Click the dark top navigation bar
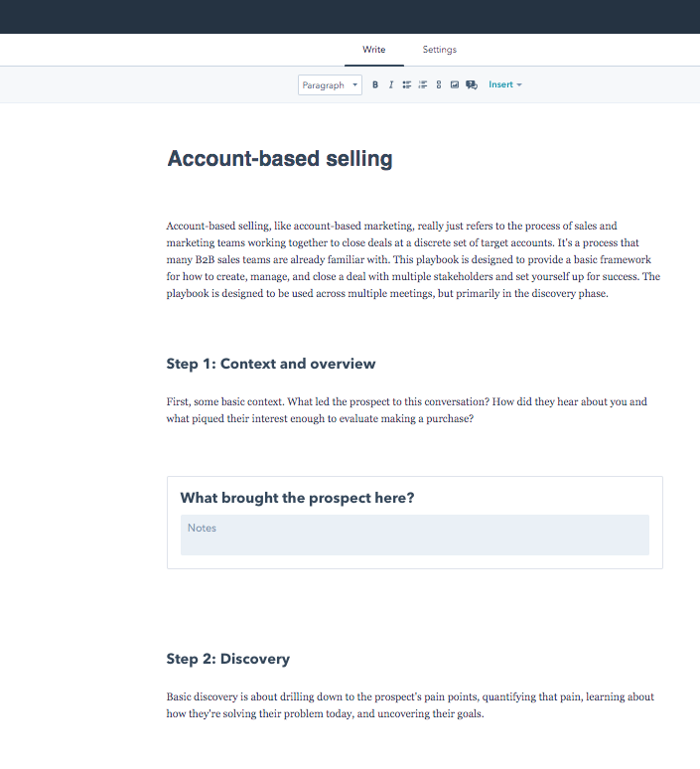The height and width of the screenshot is (769, 700). tap(350, 16)
